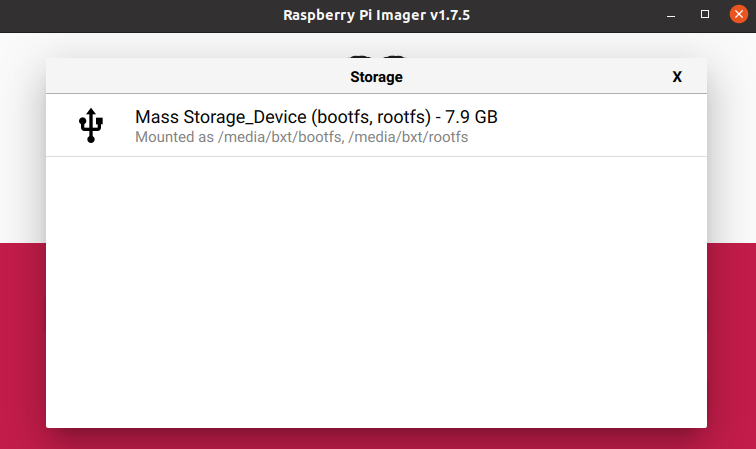The width and height of the screenshot is (756, 449).
Task: Close the Imager window via orange button
Action: click(x=739, y=14)
